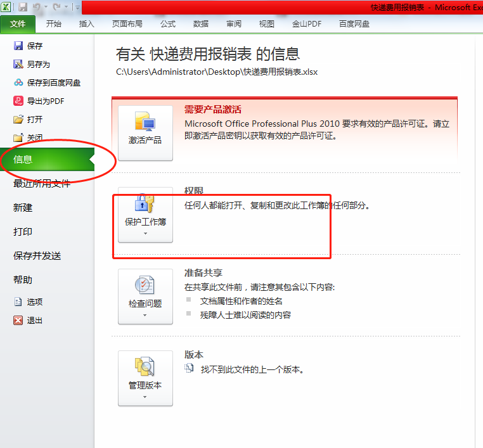The image size is (483, 448).
Task: Click the red 退出 exit icon
Action: point(18,320)
